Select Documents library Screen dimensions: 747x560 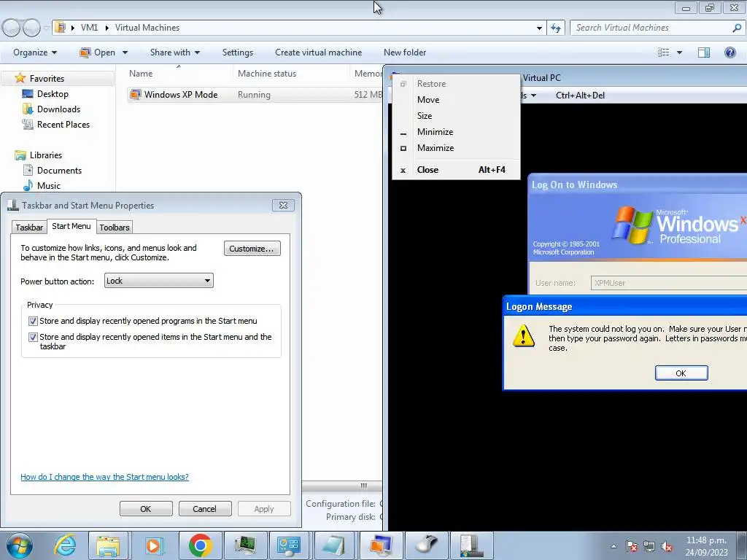tap(59, 171)
